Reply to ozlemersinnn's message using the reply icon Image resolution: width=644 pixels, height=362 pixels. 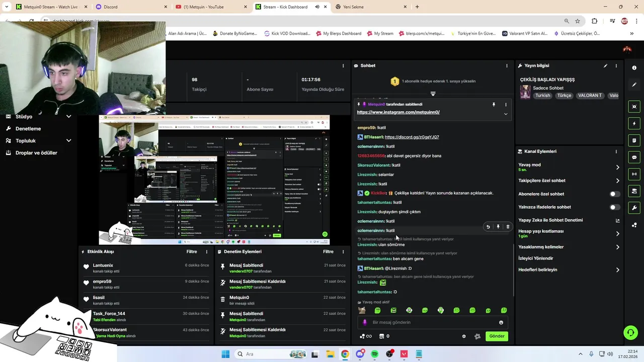[488, 227]
